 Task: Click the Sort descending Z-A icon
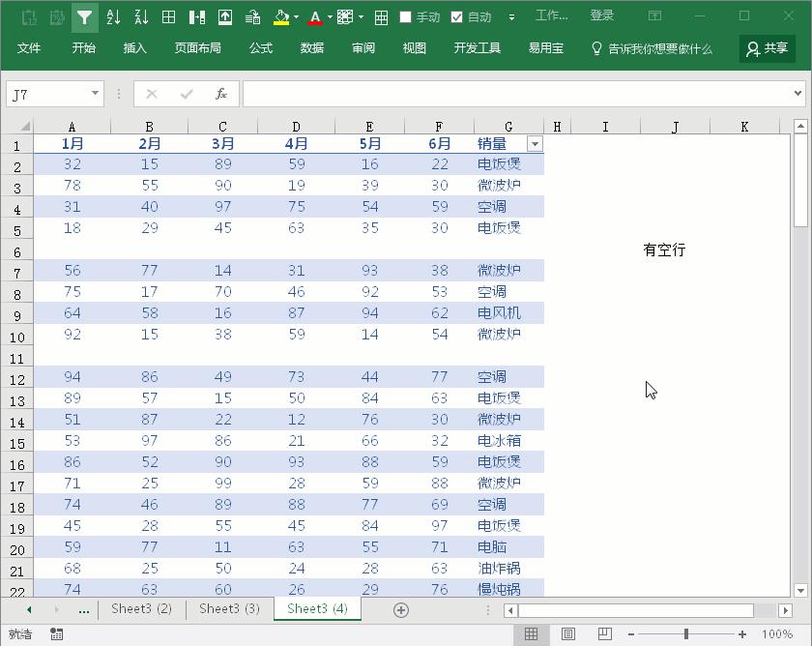point(141,17)
